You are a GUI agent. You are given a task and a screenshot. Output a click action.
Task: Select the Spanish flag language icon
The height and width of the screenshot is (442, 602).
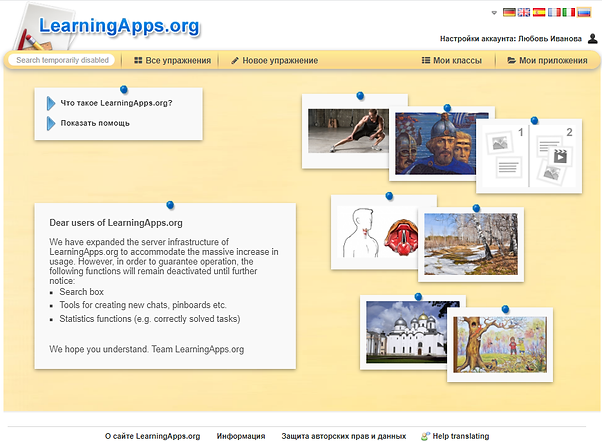tap(539, 13)
